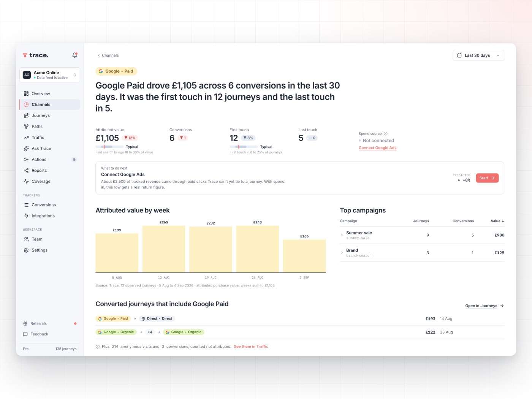Screen dimensions: 532x399
Task: Go to the Channels menu item
Action: click(50, 104)
